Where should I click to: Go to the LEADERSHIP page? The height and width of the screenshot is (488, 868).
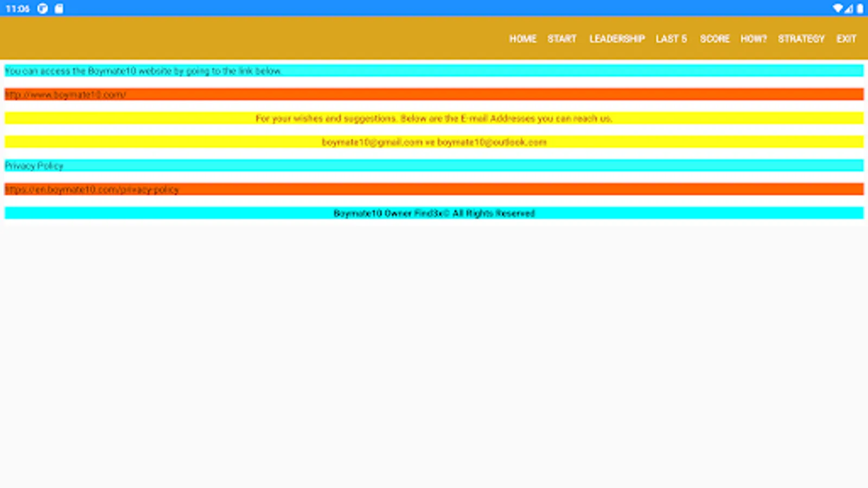pyautogui.click(x=617, y=38)
